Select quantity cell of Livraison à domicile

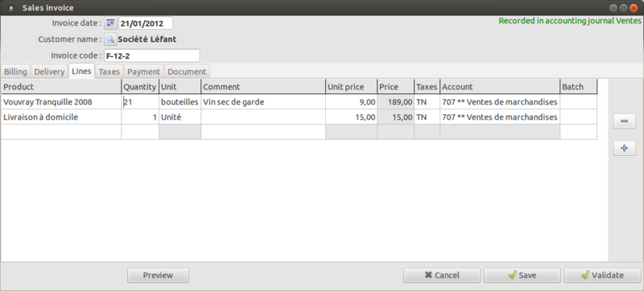tap(140, 117)
